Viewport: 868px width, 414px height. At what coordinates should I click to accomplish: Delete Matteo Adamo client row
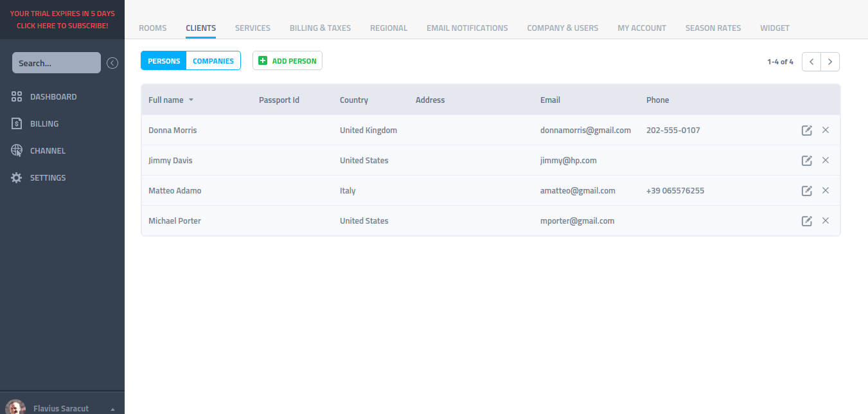coord(826,190)
